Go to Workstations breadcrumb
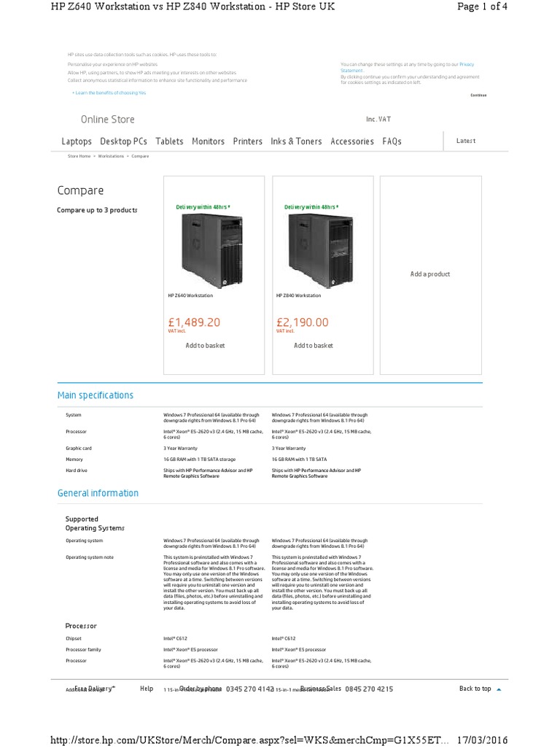Screen dimensions: 560x747 [111, 156]
